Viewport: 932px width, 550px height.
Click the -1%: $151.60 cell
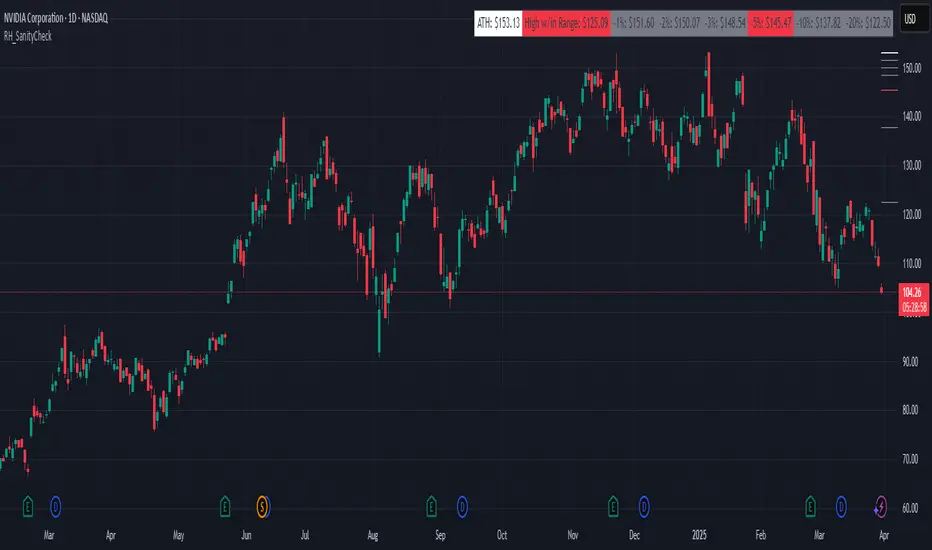pos(634,23)
